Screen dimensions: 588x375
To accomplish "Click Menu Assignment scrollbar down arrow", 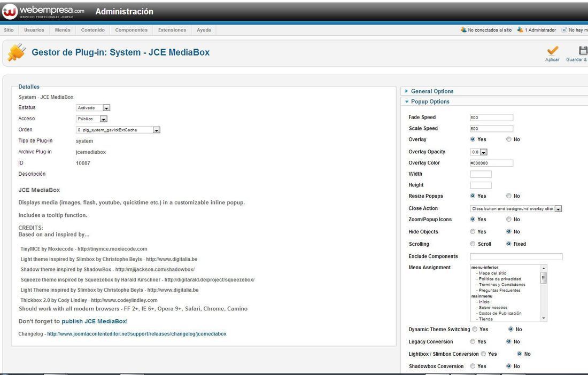I will tap(544, 318).
